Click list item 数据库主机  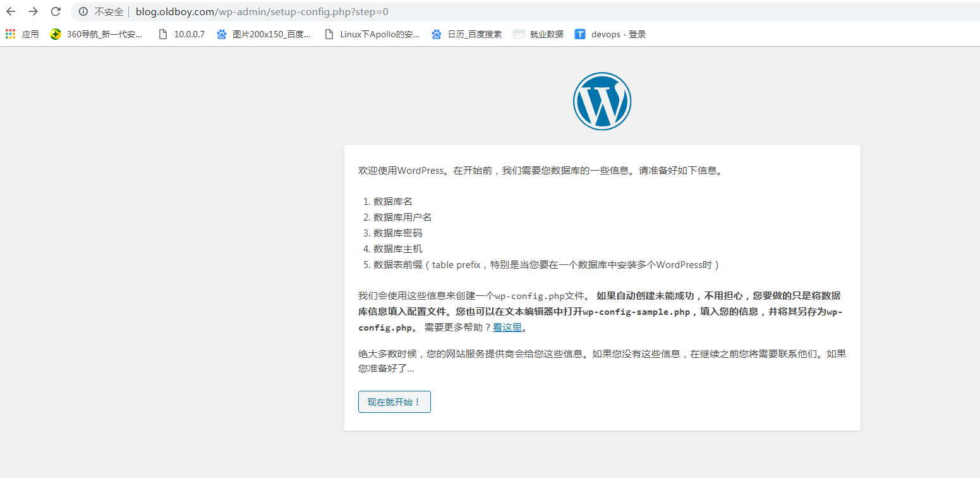(397, 249)
